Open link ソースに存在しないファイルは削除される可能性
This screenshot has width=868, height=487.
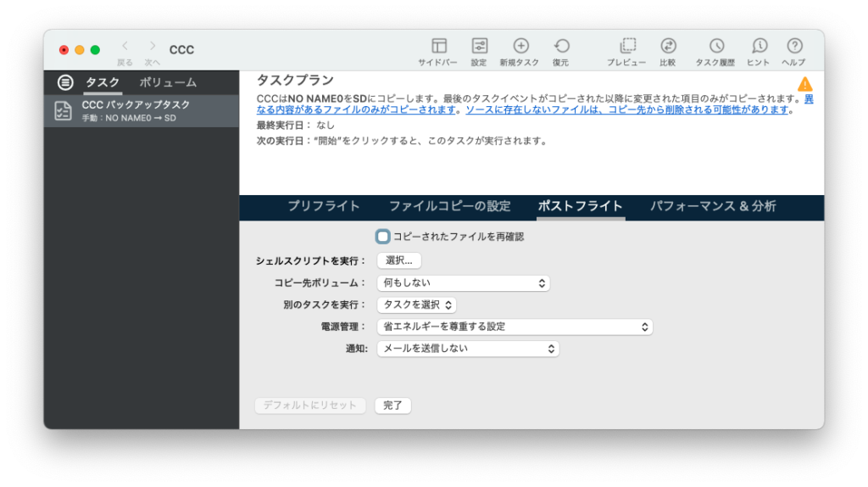coord(626,109)
